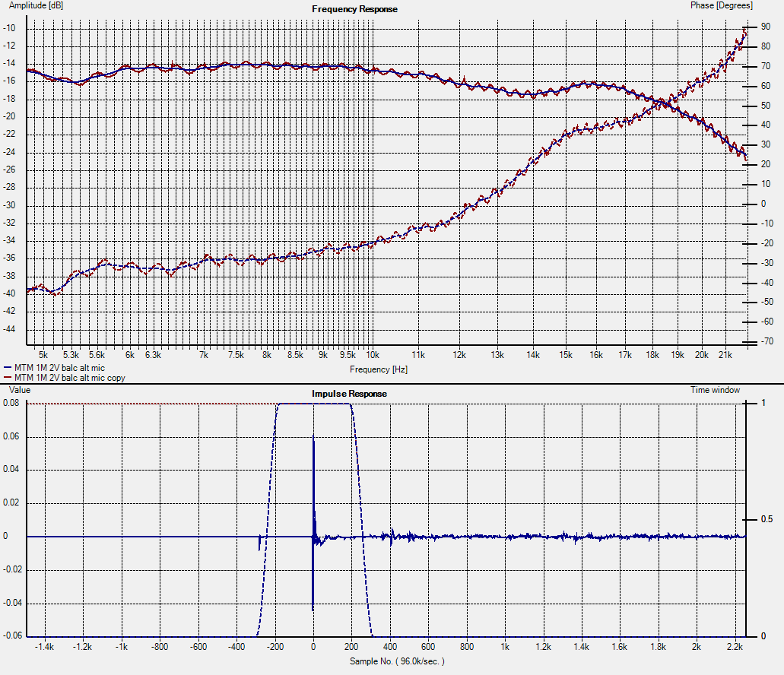The width and height of the screenshot is (784, 675).
Task: Click the '21k' frequency tick label
Action: pos(725,355)
